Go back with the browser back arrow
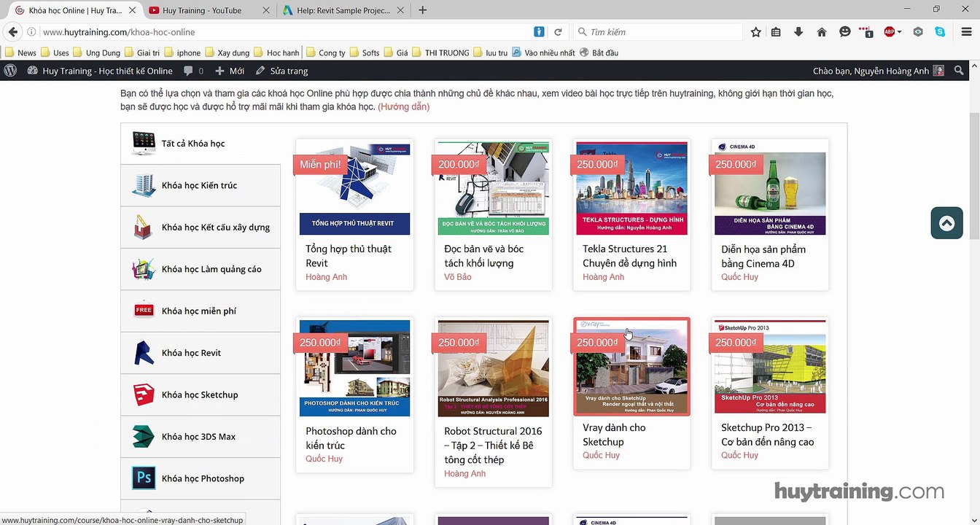The image size is (980, 525). click(x=12, y=32)
